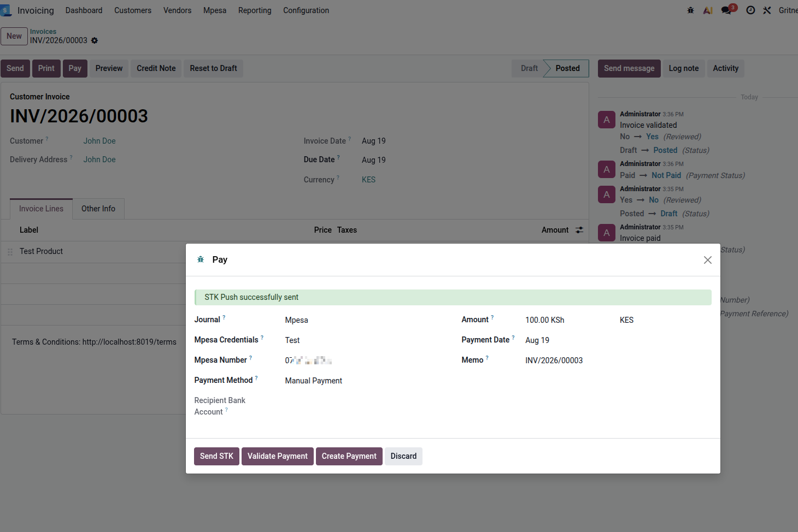The height and width of the screenshot is (532, 798).
Task: Open the AI assistant icon in top bar
Action: click(x=708, y=10)
